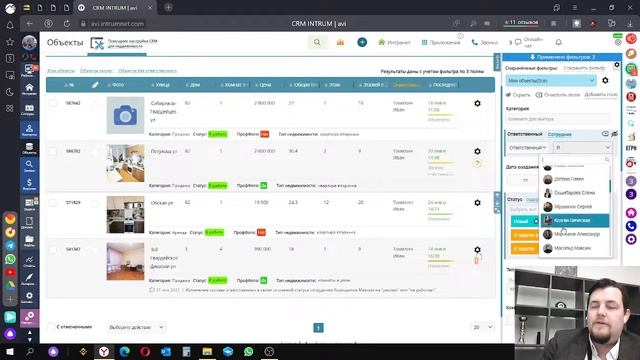Toggle the С отмеченными checkbox at bottom
640x360 pixels.
51,327
